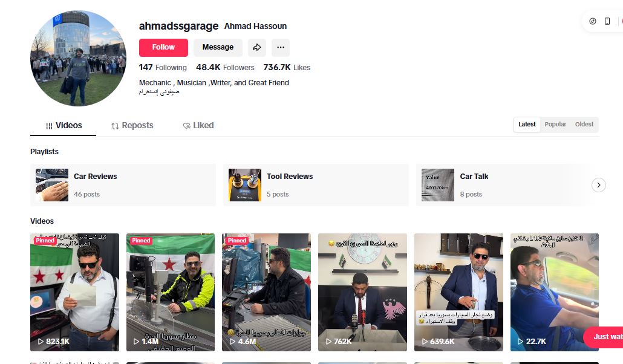This screenshot has width=623, height=364.
Task: Switch to the Liked tab
Action: click(198, 126)
